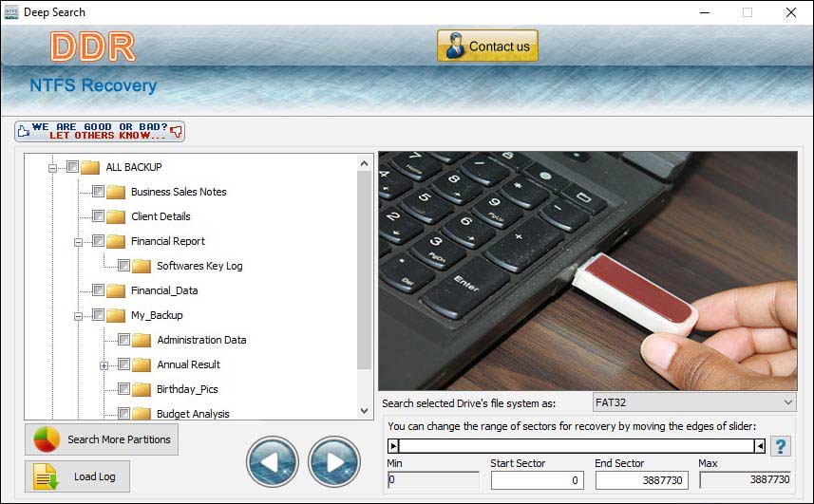This screenshot has height=504, width=814.
Task: Proceed with the right arrow button
Action: [334, 461]
